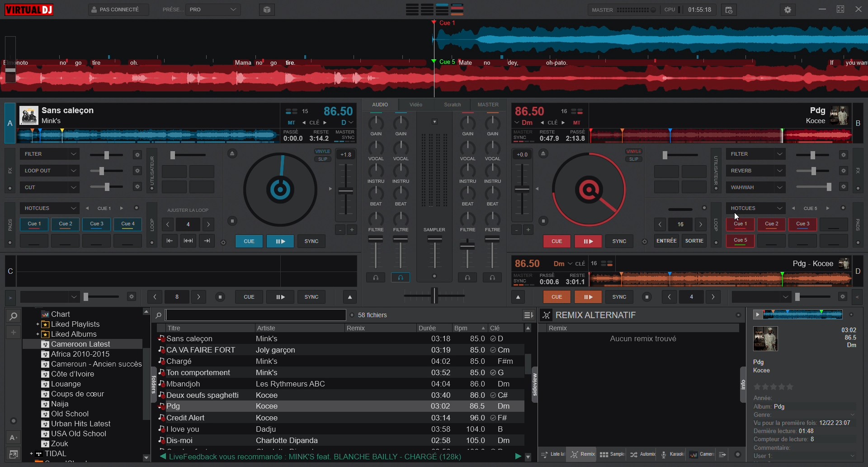Click the stop button on deck D

click(647, 297)
